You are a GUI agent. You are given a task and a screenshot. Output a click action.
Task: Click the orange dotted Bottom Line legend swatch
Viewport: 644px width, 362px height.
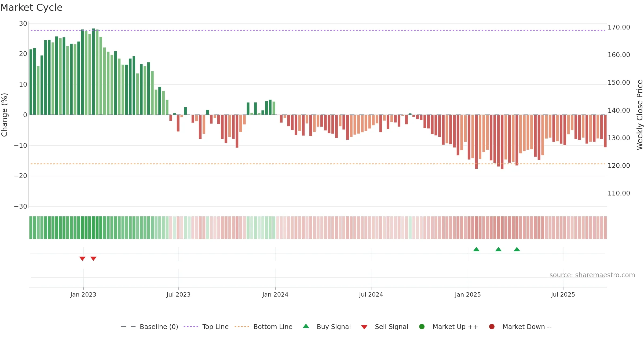click(242, 327)
